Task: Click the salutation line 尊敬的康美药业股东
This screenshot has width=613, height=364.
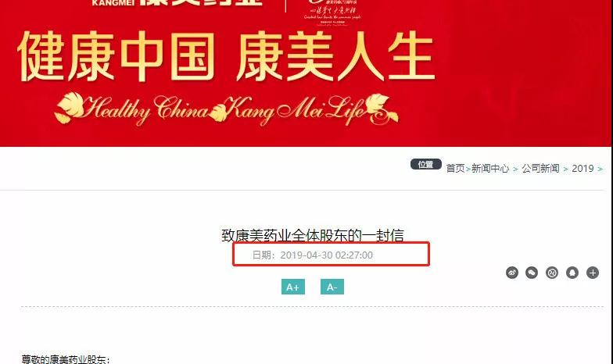Action: [x=66, y=359]
